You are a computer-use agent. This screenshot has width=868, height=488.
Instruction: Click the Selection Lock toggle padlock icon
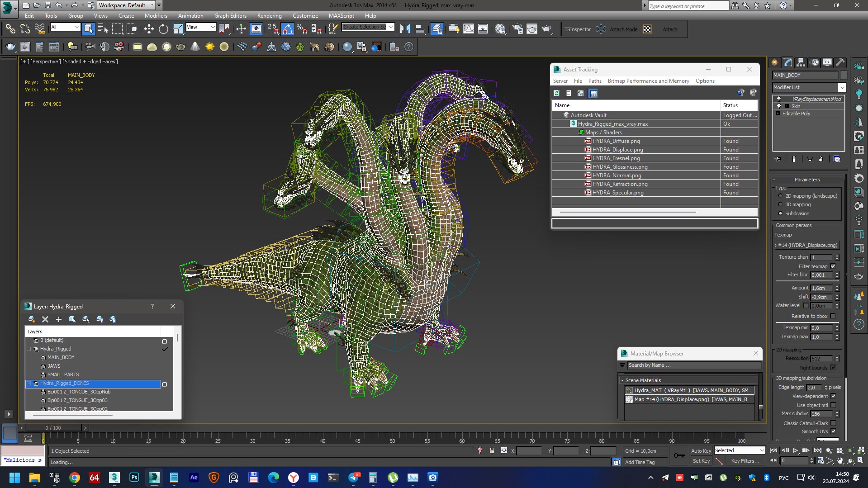492,451
